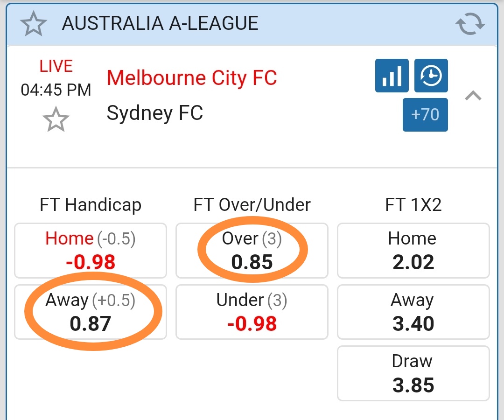Pick FT 1X2 Home at 2.02
Image resolution: width=504 pixels, height=420 pixels.
(413, 251)
